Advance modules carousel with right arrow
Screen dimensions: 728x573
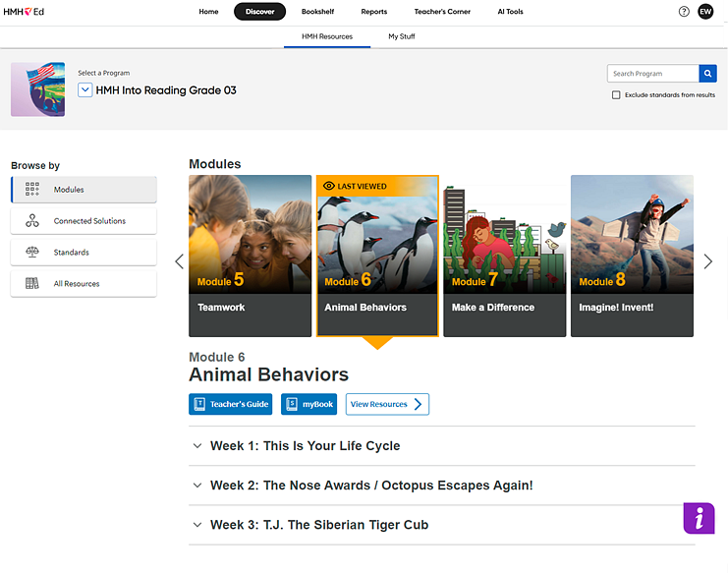(707, 261)
